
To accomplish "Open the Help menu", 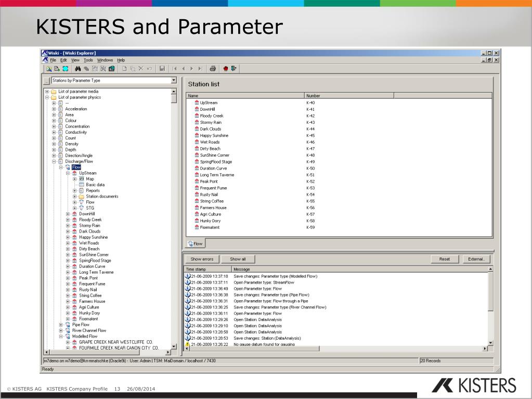I will tap(121, 60).
